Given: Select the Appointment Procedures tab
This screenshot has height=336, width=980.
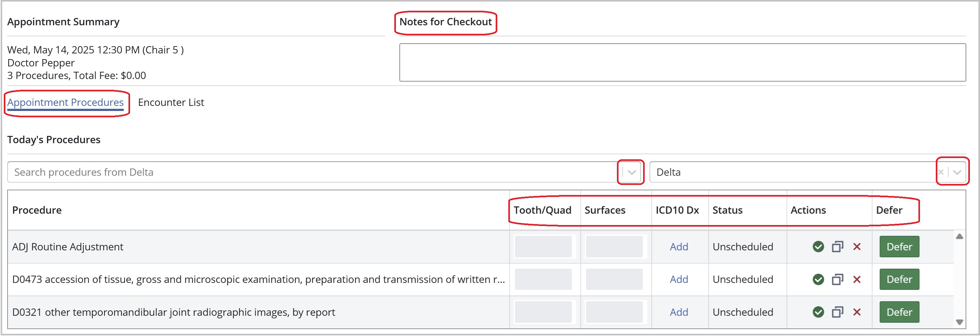Looking at the screenshot, I should [x=65, y=102].
